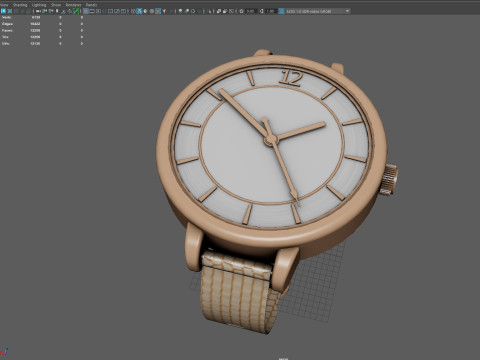Open the Show panel menu
The width and height of the screenshot is (480, 360).
click(x=56, y=5)
